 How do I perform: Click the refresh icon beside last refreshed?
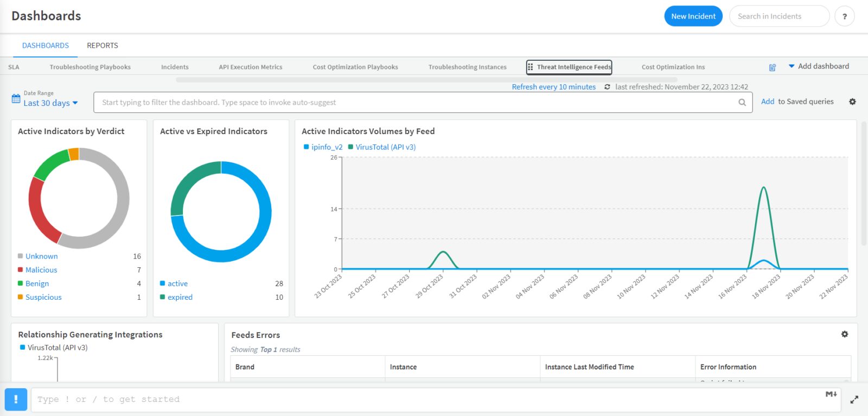click(607, 87)
